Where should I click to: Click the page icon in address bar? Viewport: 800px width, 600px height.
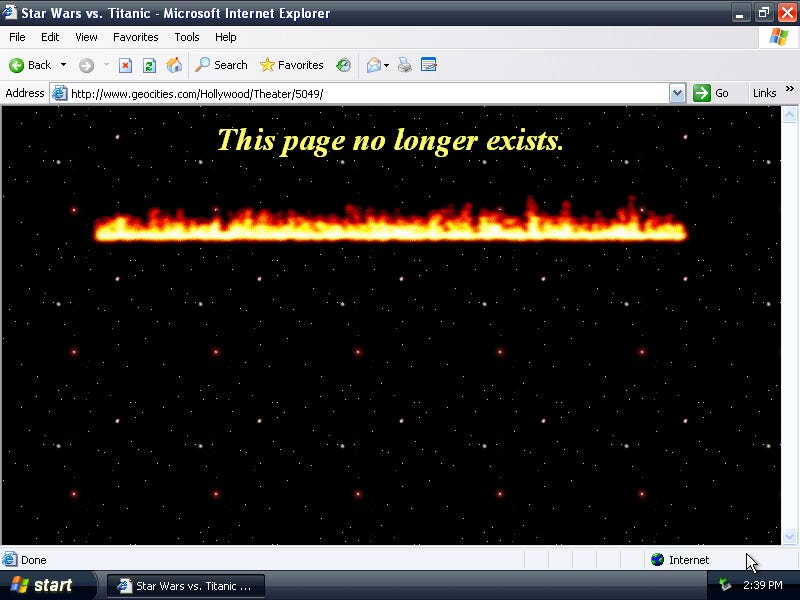click(x=60, y=93)
